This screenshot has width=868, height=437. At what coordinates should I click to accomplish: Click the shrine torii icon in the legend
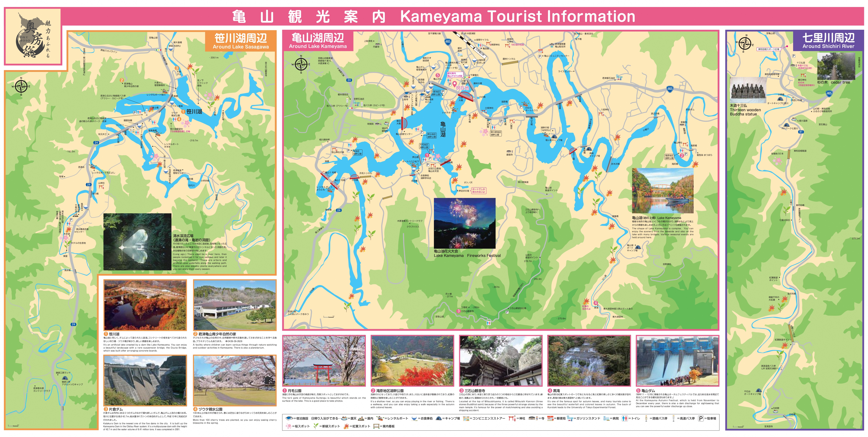click(513, 418)
